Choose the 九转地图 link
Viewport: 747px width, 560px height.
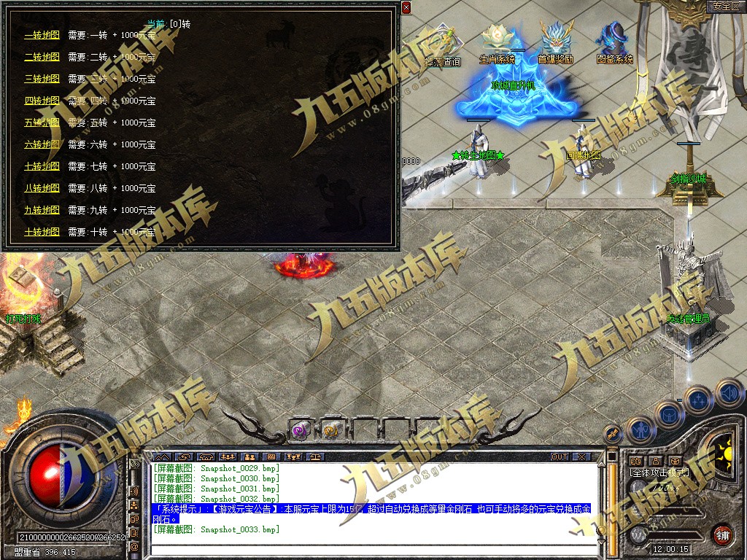tap(42, 211)
